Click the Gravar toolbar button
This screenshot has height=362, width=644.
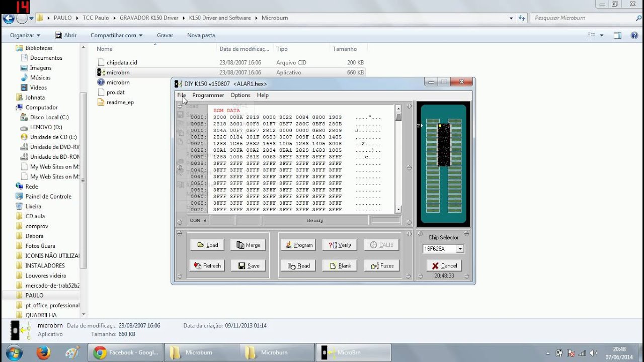tap(165, 35)
